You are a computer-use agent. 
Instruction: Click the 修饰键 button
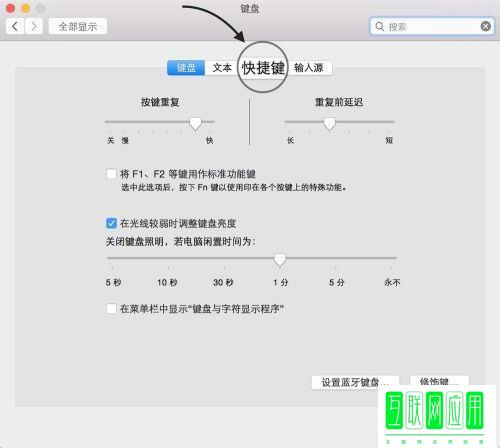point(439,382)
